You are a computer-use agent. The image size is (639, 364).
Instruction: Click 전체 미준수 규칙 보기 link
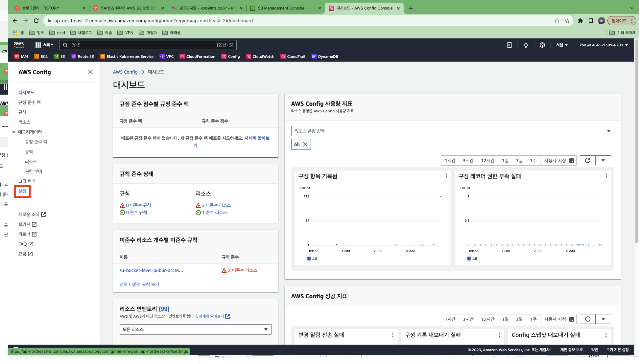(139, 284)
